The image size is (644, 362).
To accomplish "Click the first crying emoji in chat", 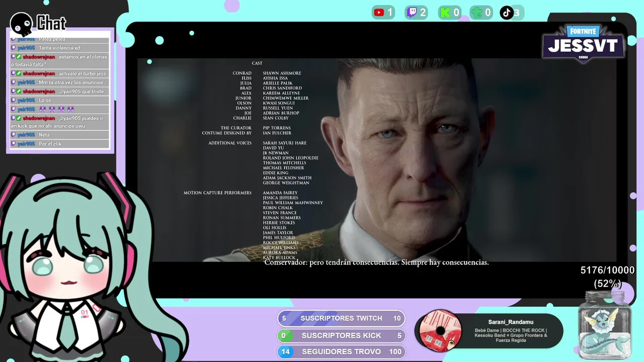I will [x=42, y=109].
